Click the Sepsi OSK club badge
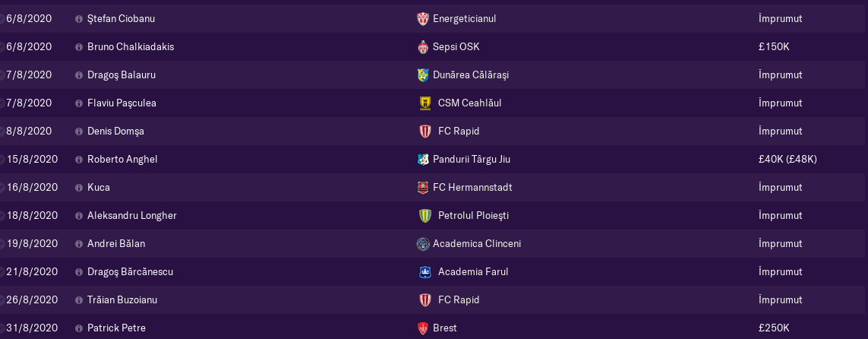This screenshot has height=339, width=868. tap(423, 47)
